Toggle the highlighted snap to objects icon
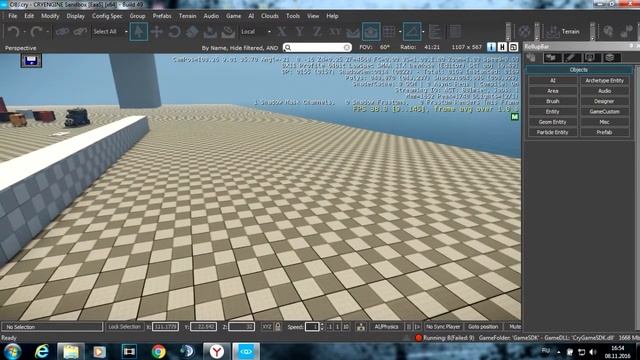The image size is (640, 360). [x=371, y=31]
